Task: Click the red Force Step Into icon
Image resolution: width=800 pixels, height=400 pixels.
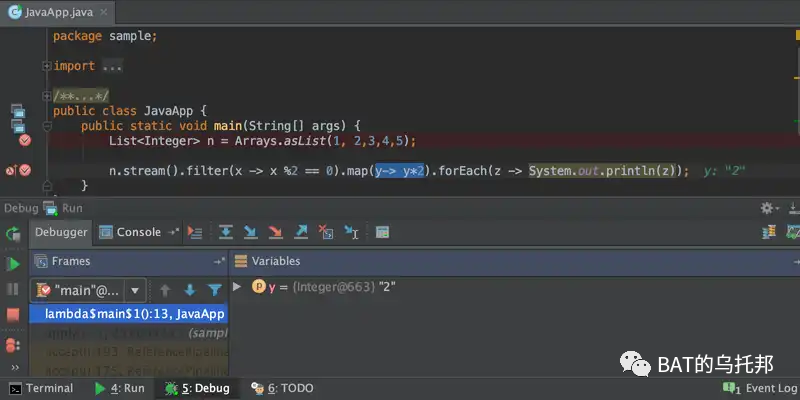Action: coord(276,233)
